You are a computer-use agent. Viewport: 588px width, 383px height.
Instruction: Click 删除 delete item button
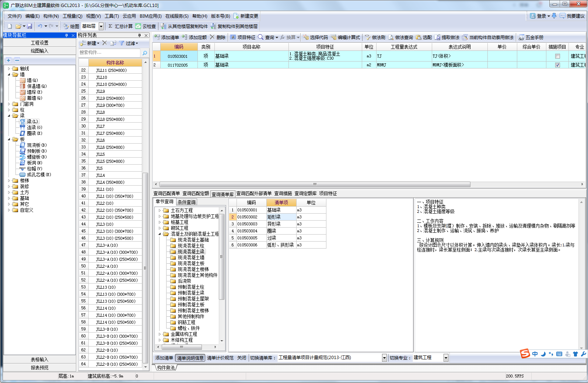click(x=218, y=37)
